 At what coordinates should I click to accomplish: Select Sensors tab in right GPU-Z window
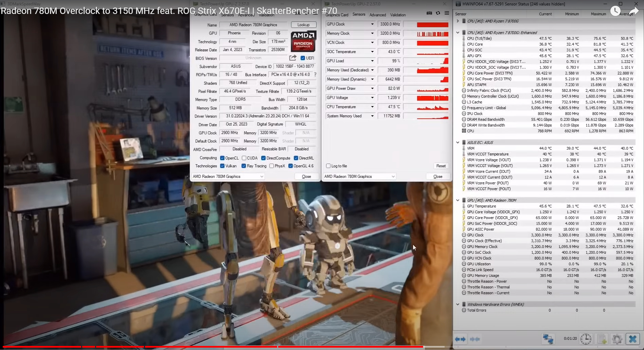tap(359, 15)
